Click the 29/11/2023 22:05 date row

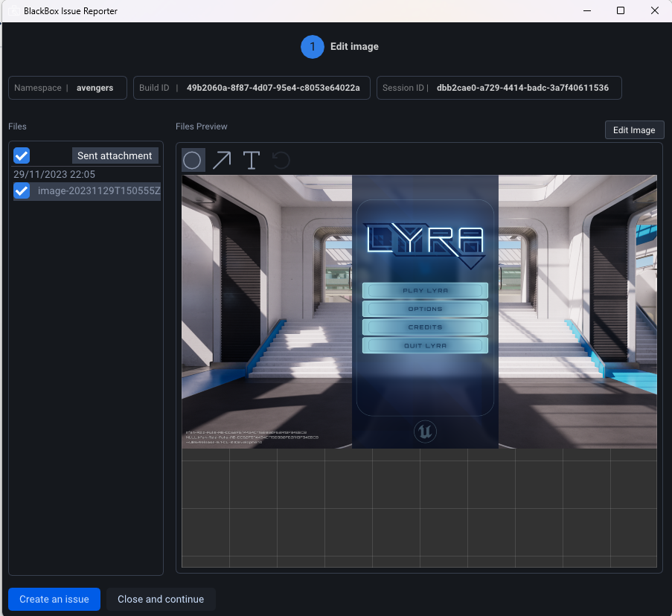tap(54, 174)
